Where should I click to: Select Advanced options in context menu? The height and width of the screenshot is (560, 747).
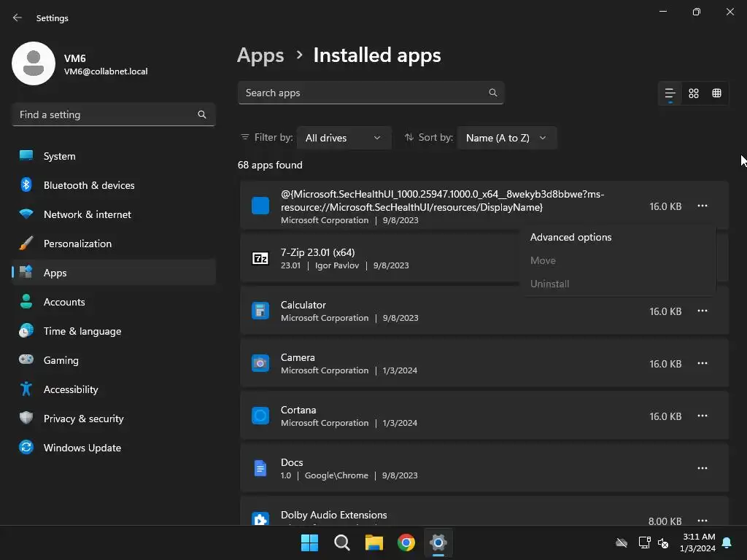click(570, 237)
